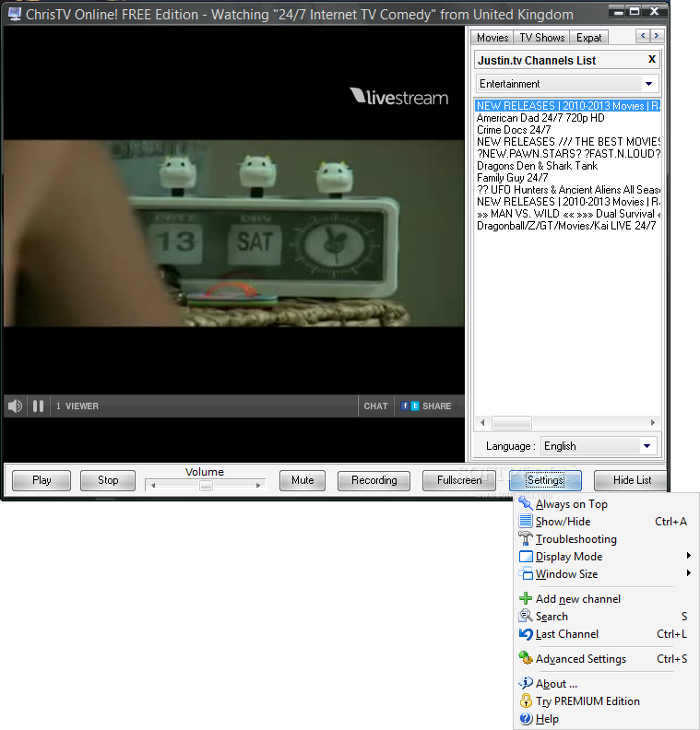
Task: Click the PREMIUM Edition padlock icon
Action: [526, 701]
